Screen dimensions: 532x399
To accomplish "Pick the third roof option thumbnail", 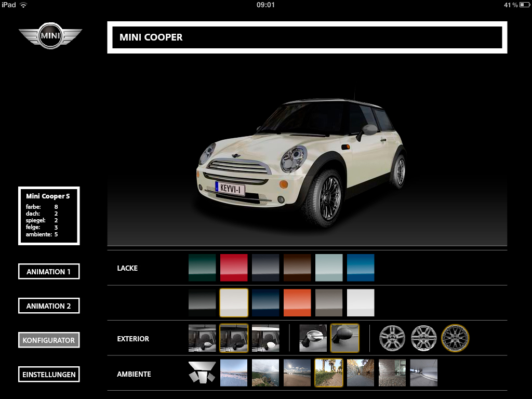I will 265,338.
